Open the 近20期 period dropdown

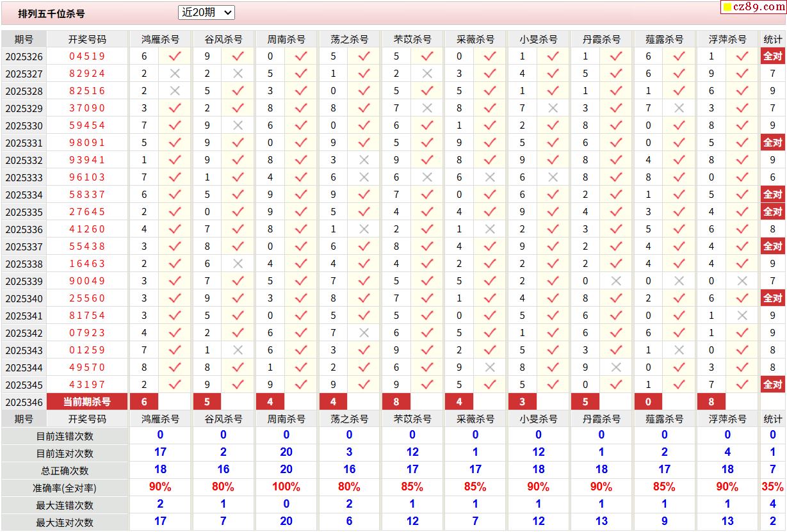tap(206, 12)
